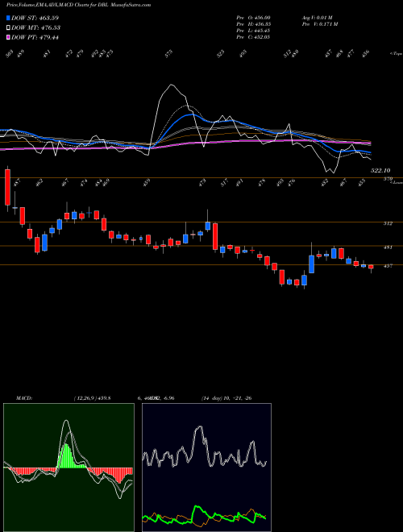Click the first tall red candlestick

(7, 187)
